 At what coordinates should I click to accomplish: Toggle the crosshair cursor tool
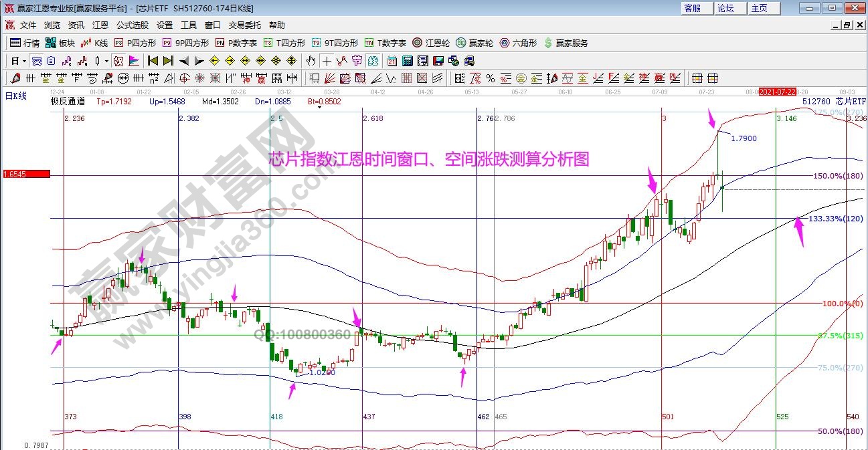[x=327, y=61]
